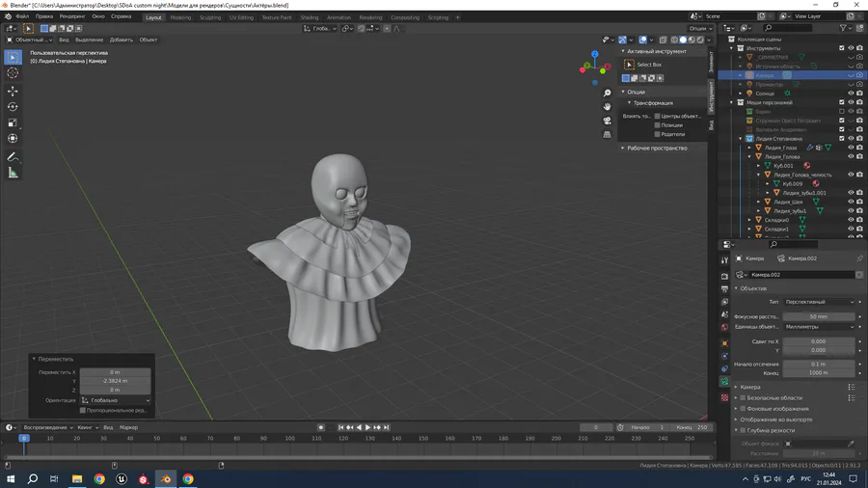
Task: Open the Тип Перспективный dropdown
Action: click(x=819, y=302)
